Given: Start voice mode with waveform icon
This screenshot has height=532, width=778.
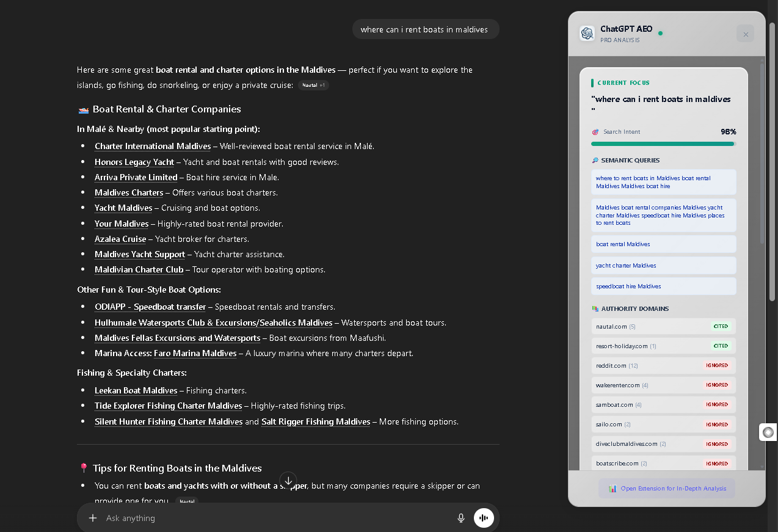Looking at the screenshot, I should tap(484, 518).
